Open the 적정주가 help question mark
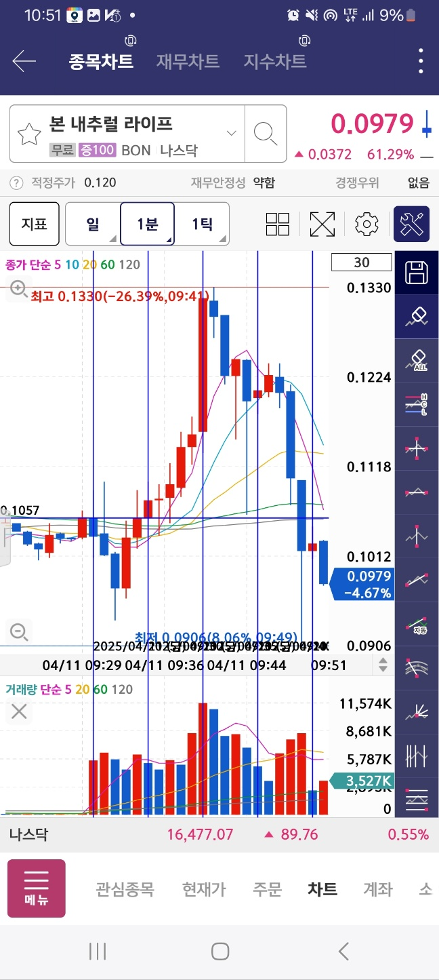Screen dimensions: 439x980 coord(17,182)
